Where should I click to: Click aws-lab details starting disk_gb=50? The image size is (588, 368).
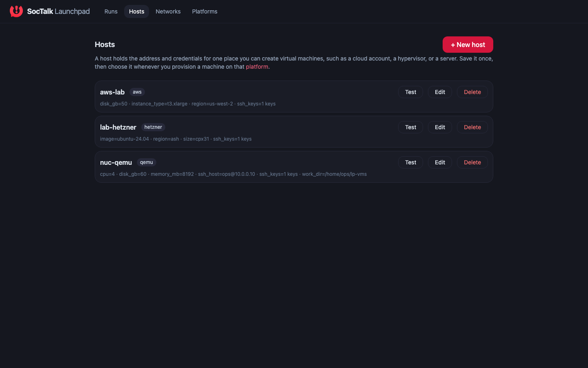(188, 104)
